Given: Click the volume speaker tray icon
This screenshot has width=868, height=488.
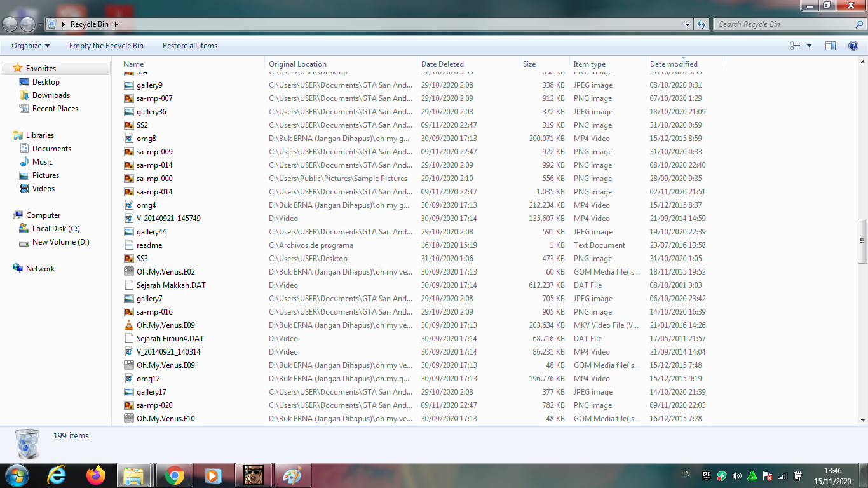Looking at the screenshot, I should (737, 476).
